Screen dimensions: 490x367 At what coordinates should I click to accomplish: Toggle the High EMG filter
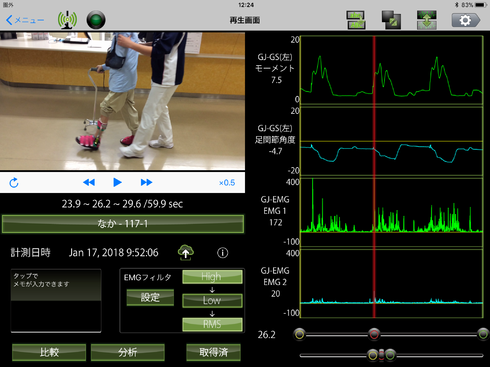[x=212, y=277]
